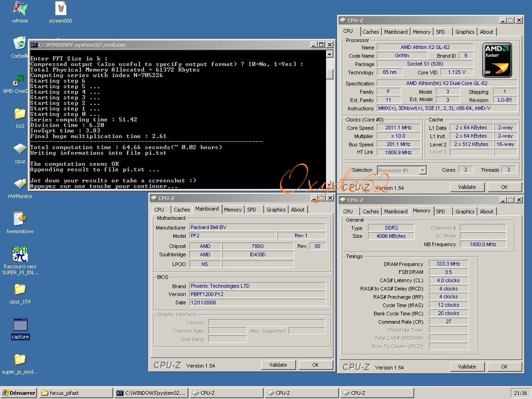Switch to Mainboard tab in top CPU-Z window
The height and width of the screenshot is (399, 532).
(x=396, y=32)
